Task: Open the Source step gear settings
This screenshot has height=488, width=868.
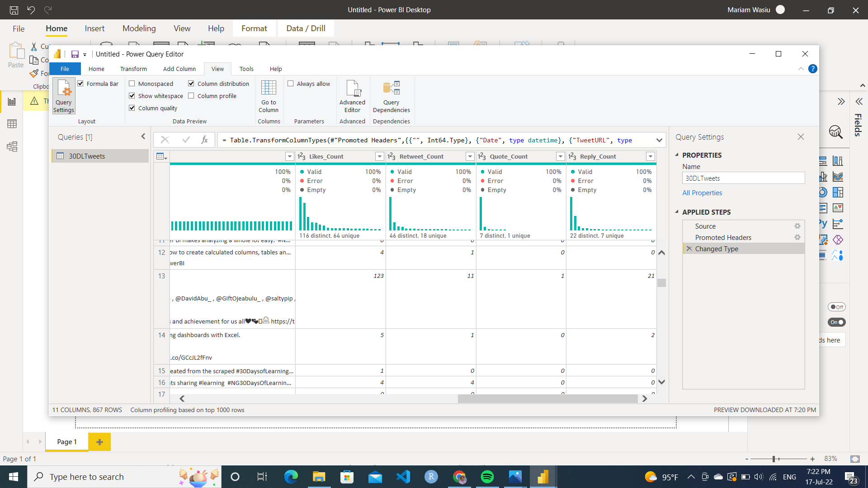Action: (797, 226)
